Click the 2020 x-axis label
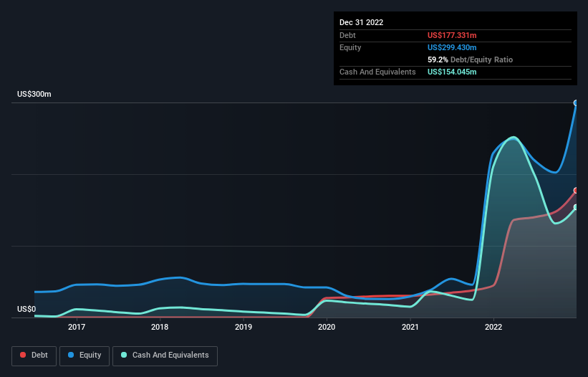This screenshot has width=588, height=377. (327, 327)
